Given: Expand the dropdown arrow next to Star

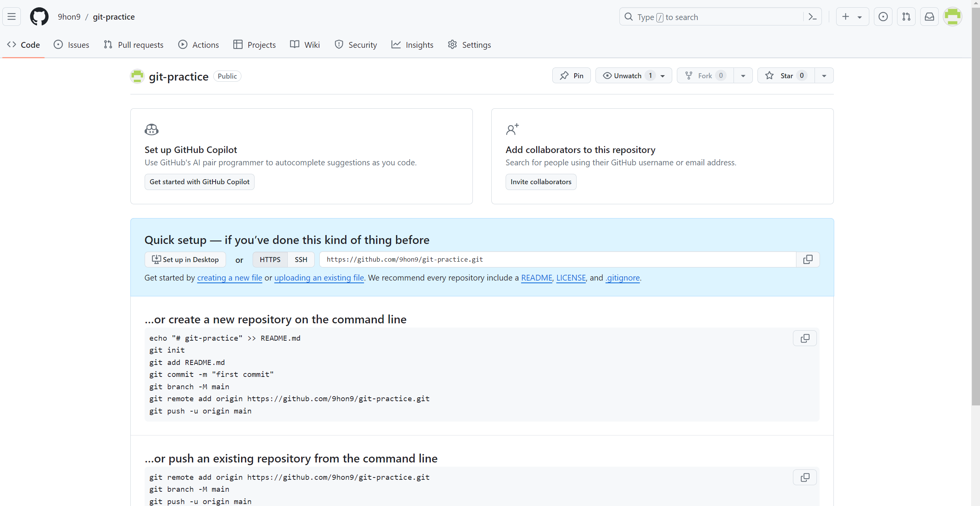Looking at the screenshot, I should coord(824,76).
